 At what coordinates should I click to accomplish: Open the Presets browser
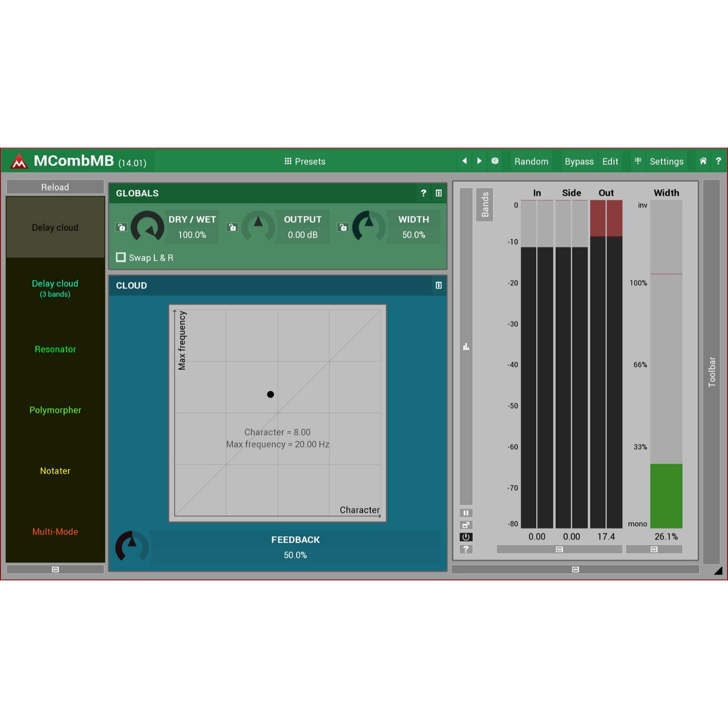305,161
